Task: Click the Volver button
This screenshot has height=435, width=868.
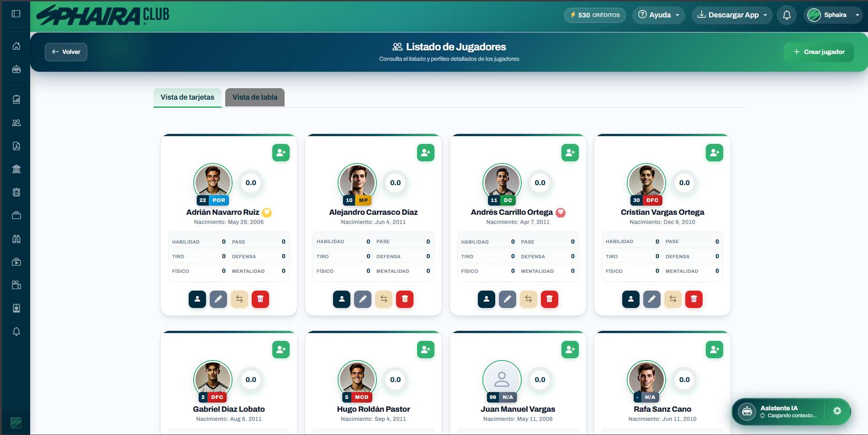Action: click(x=66, y=52)
